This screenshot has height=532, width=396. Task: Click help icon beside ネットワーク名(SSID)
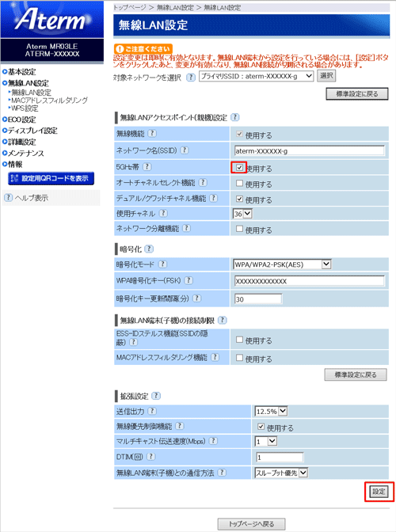tap(185, 150)
